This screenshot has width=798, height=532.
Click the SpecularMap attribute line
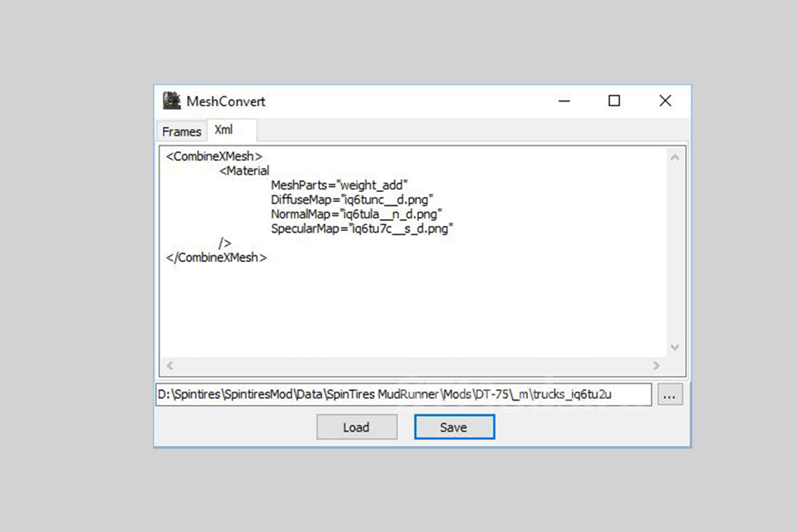362,229
